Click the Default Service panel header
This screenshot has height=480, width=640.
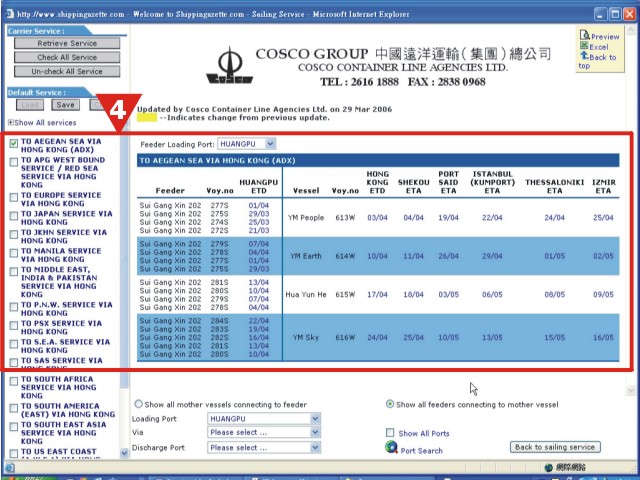pyautogui.click(x=49, y=92)
